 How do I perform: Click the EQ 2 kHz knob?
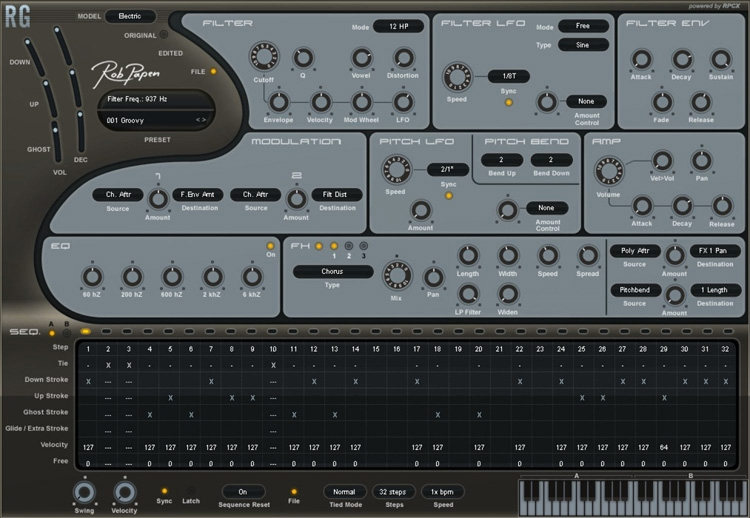tap(212, 276)
